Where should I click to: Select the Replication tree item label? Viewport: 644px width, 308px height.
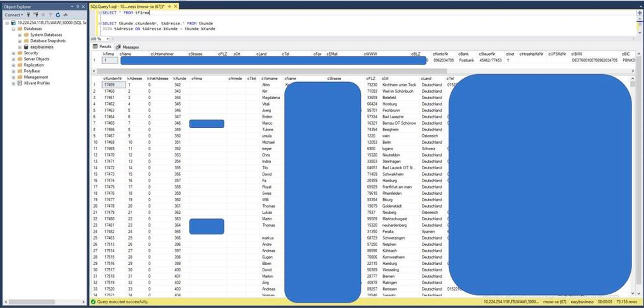[34, 65]
